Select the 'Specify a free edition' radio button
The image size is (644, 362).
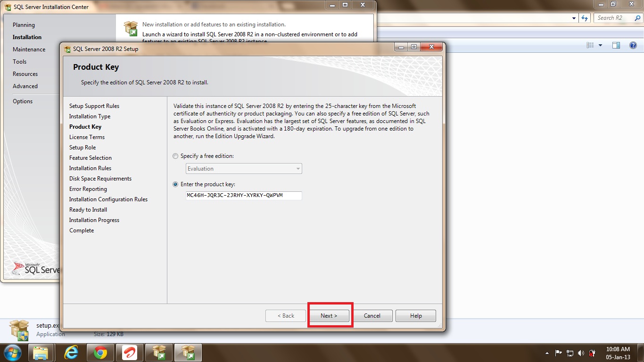176,156
